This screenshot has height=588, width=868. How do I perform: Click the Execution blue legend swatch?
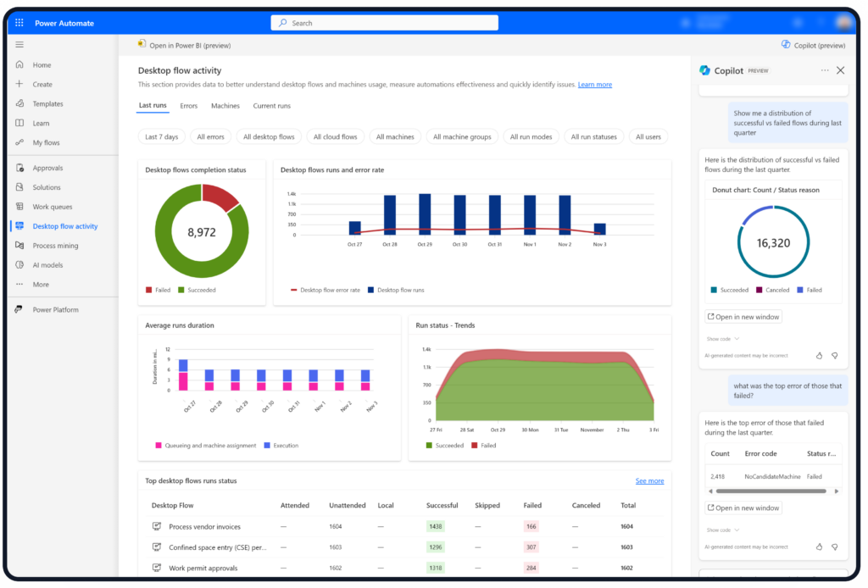point(267,446)
